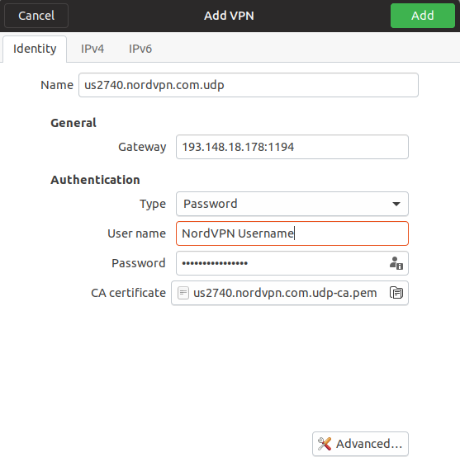This screenshot has height=476, width=460.
Task: Choose the CA certificate file
Action: (290, 293)
